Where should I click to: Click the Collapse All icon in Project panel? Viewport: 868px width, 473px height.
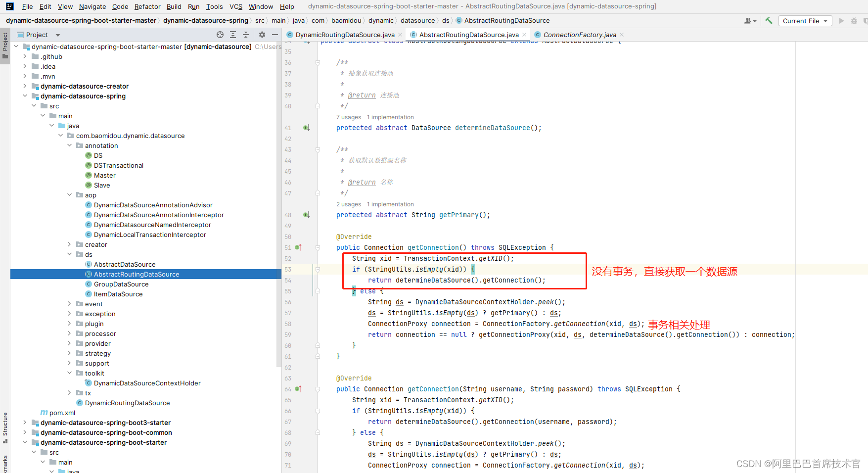[x=246, y=35]
